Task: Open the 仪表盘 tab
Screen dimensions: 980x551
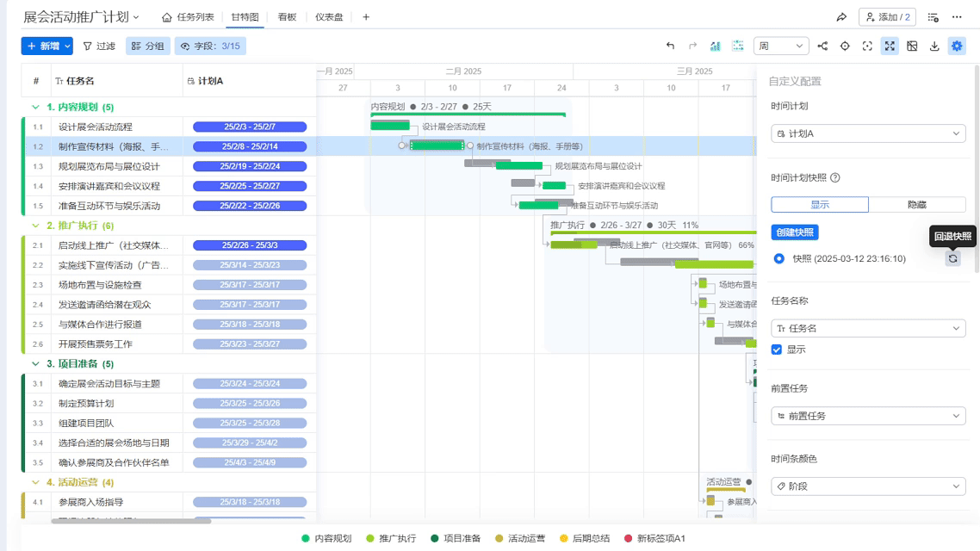Action: click(328, 17)
